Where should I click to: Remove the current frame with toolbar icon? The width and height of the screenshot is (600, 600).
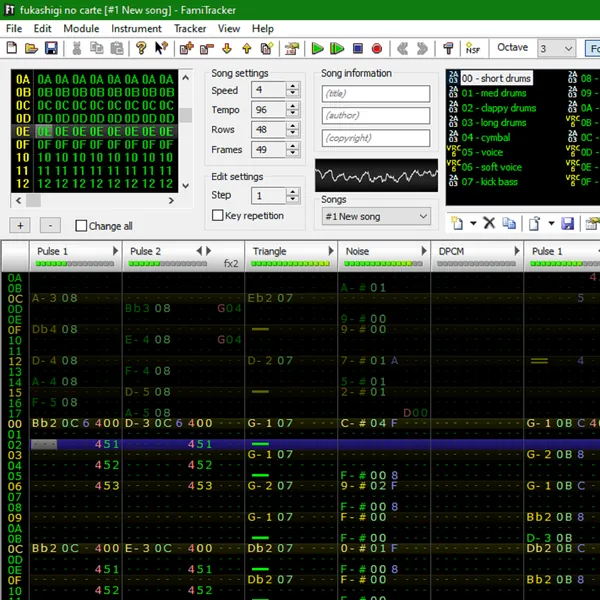[207, 48]
